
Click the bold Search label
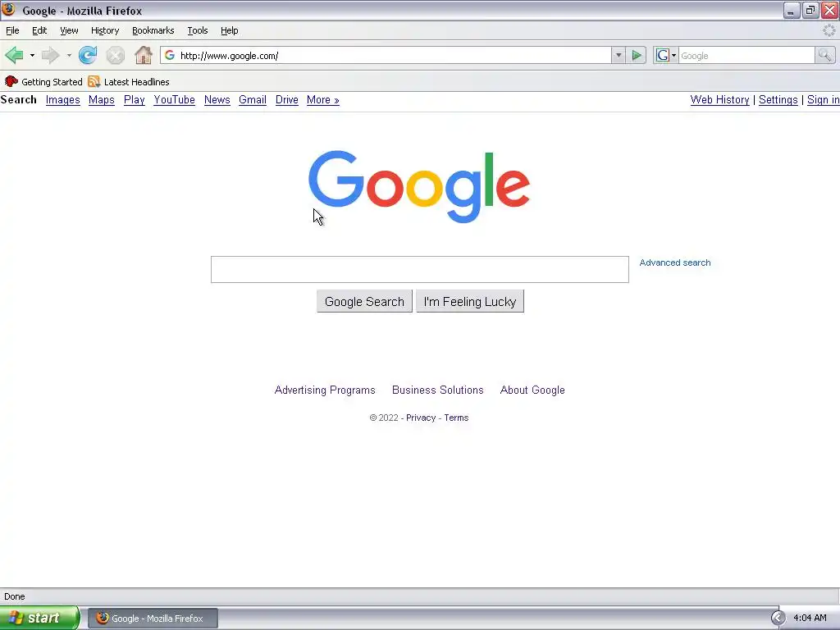[19, 99]
